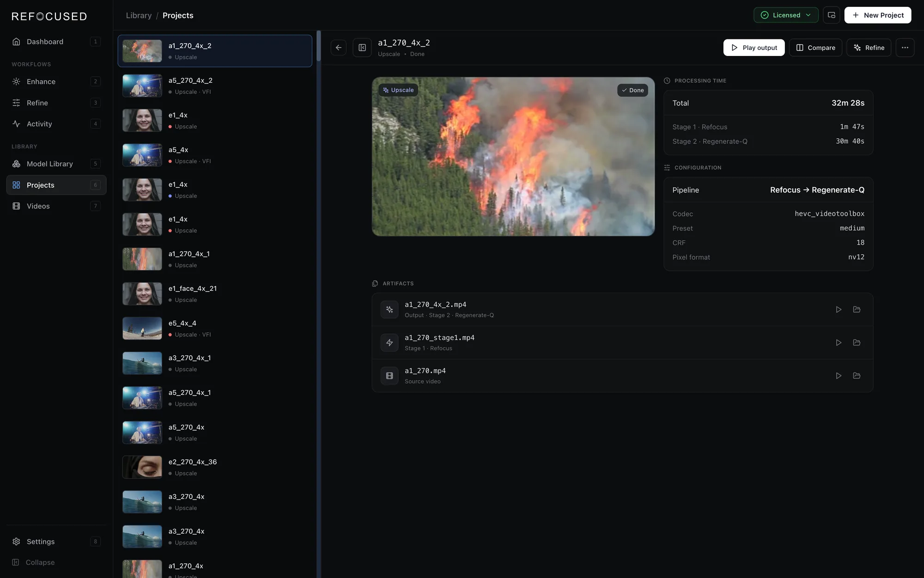Select project a5_270_4x
The width and height of the screenshot is (924, 578).
pyautogui.click(x=215, y=432)
